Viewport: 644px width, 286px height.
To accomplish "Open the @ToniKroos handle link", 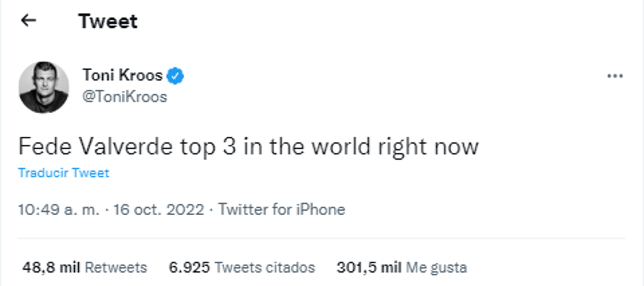I will (x=125, y=97).
